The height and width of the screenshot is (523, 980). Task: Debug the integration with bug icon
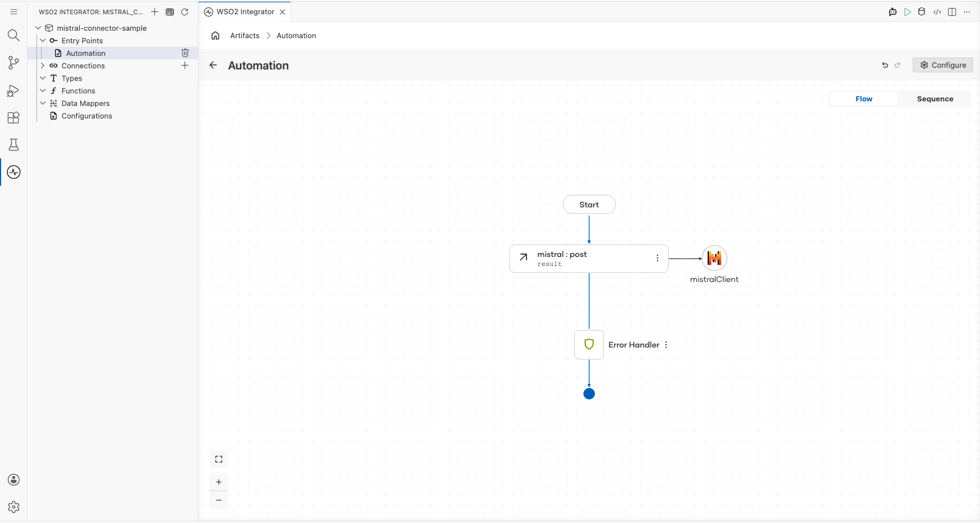click(x=922, y=11)
